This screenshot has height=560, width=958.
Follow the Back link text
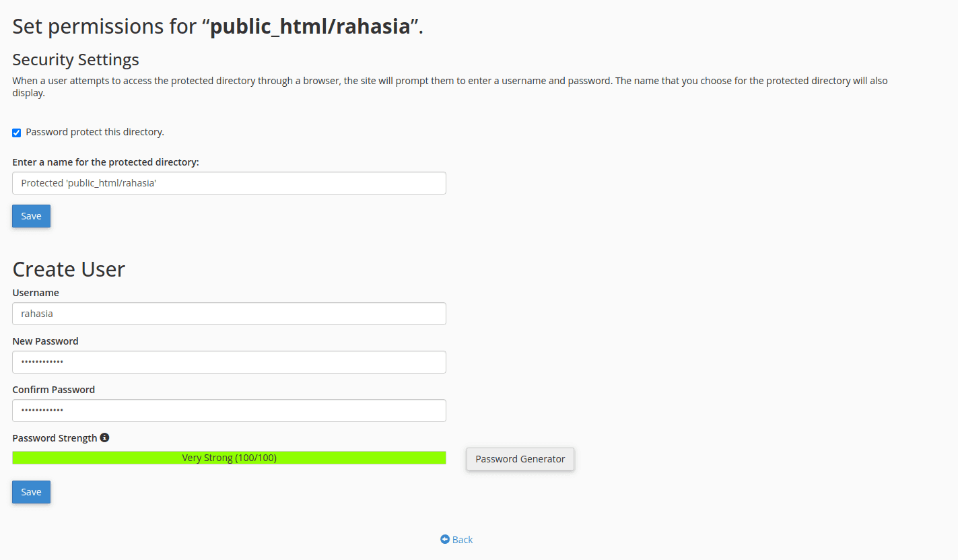(x=463, y=540)
